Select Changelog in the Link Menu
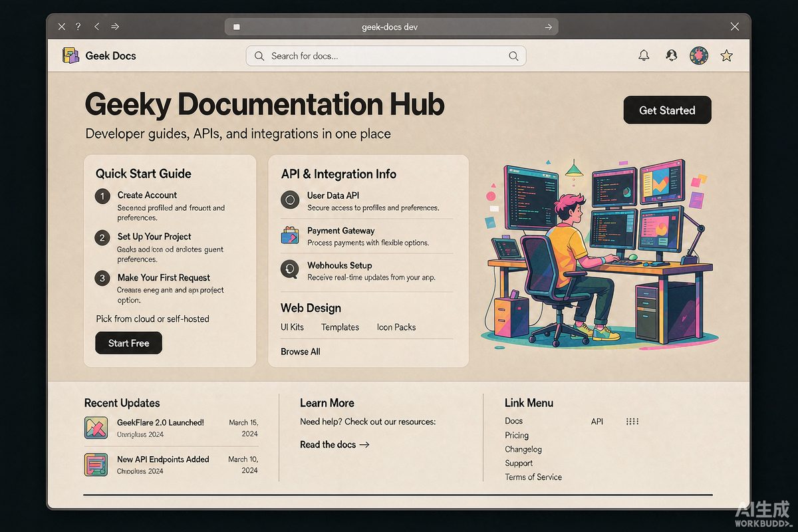 coord(523,449)
